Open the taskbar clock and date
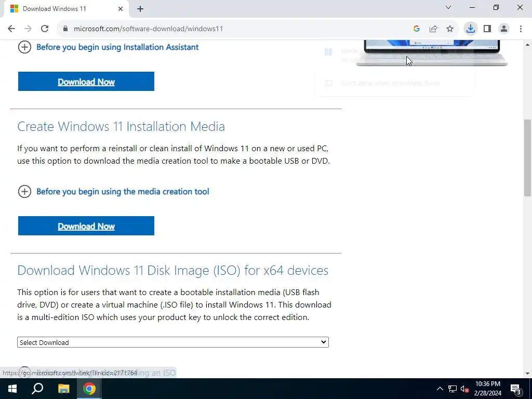Screen dimensions: 532x399 (487, 389)
